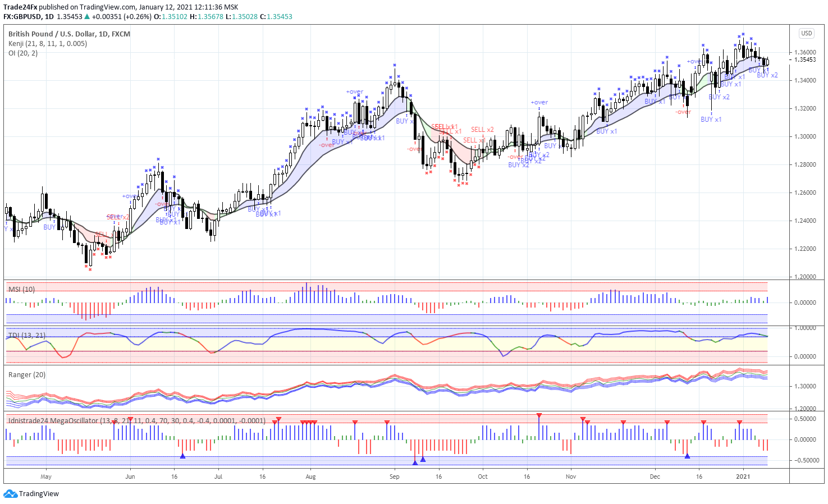Click the 1.36000 price axis label
828x504 pixels.
804,53
